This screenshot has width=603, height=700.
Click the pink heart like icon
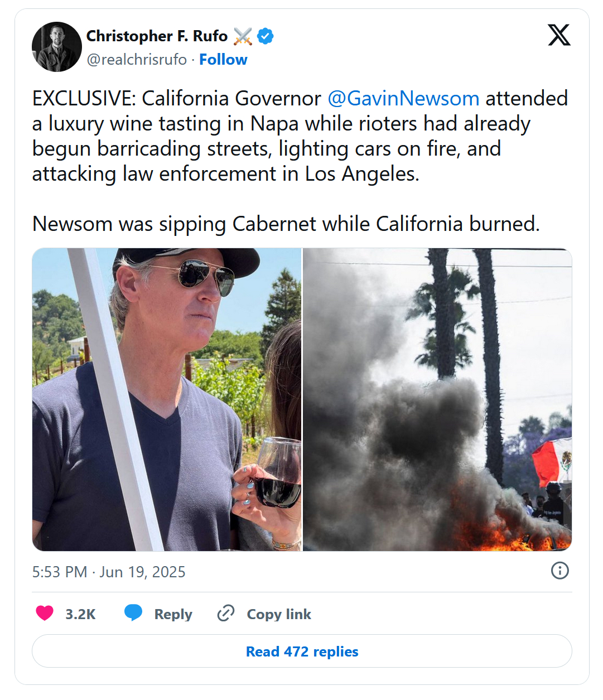point(45,613)
